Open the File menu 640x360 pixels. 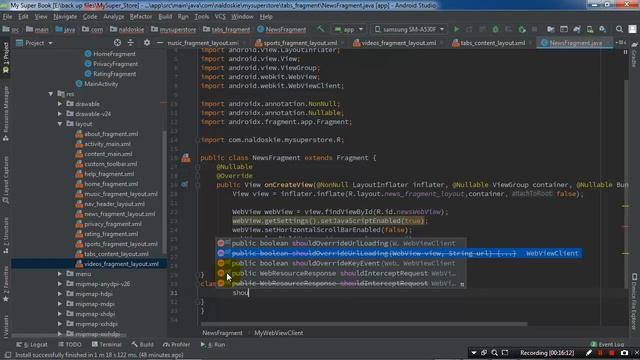point(7,17)
